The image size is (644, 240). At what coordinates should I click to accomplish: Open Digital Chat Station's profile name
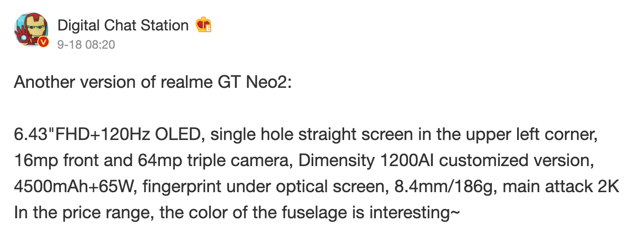123,26
